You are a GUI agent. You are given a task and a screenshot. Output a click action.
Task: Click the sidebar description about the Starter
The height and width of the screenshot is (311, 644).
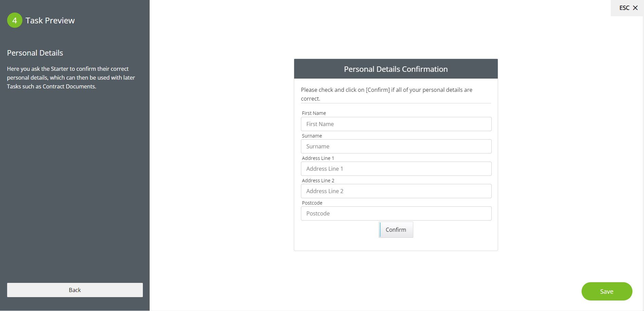(71, 78)
